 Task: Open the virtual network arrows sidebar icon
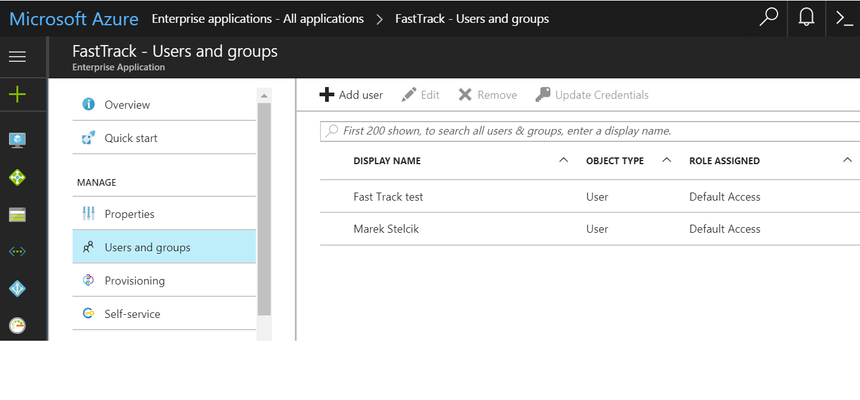click(18, 251)
